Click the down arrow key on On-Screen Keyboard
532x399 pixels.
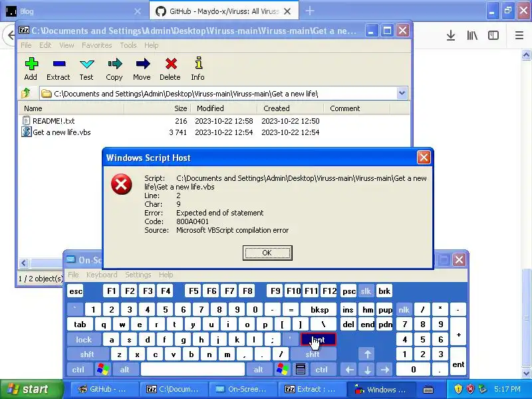pos(367,369)
